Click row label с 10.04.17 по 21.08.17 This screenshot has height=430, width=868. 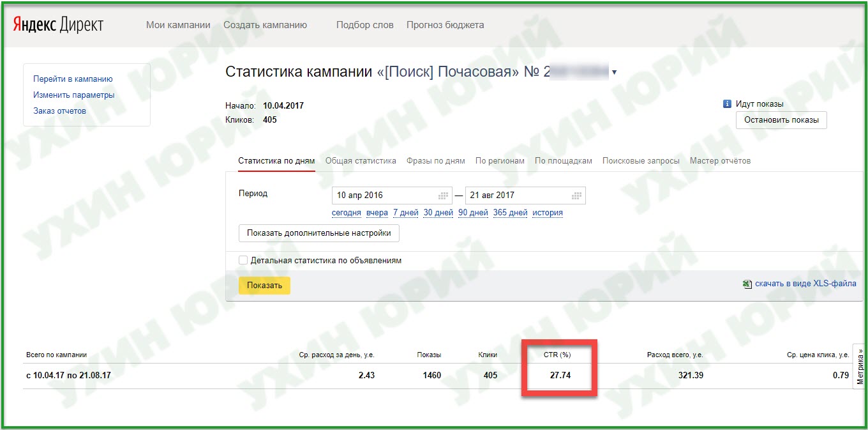click(68, 375)
